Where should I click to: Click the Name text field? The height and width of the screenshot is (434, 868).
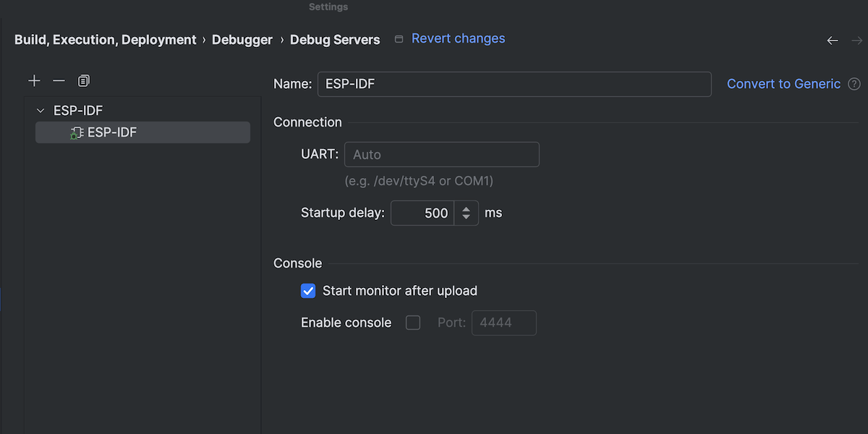point(514,84)
